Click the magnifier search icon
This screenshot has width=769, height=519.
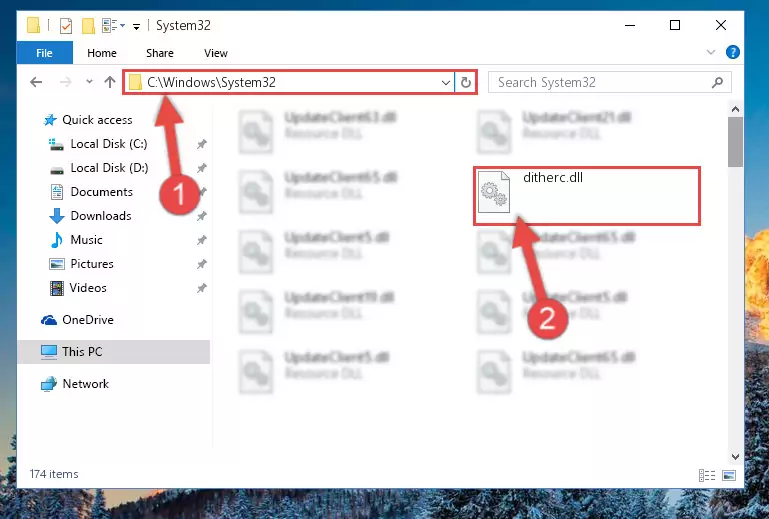(718, 82)
